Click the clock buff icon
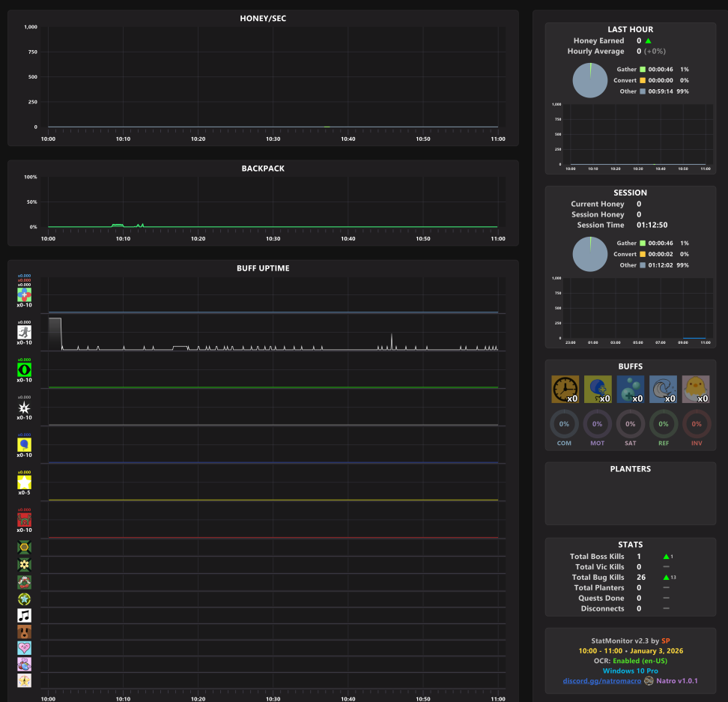The height and width of the screenshot is (702, 728). click(x=565, y=389)
